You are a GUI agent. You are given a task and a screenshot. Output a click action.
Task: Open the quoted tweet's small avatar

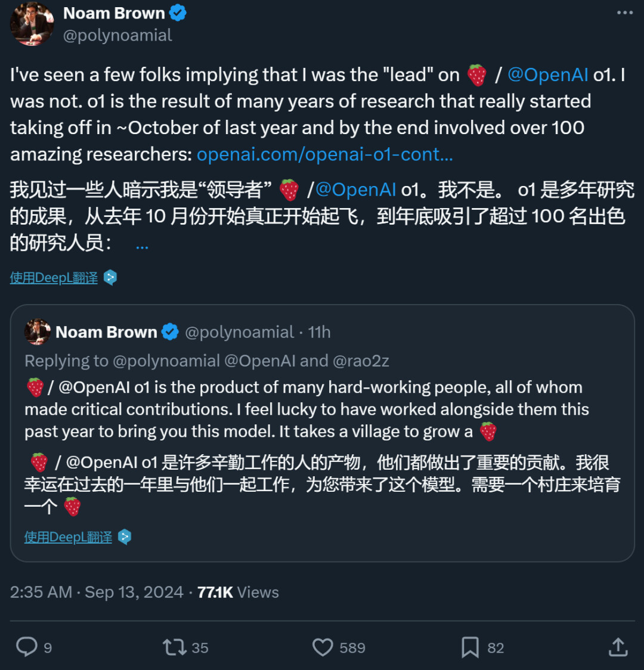coord(38,332)
